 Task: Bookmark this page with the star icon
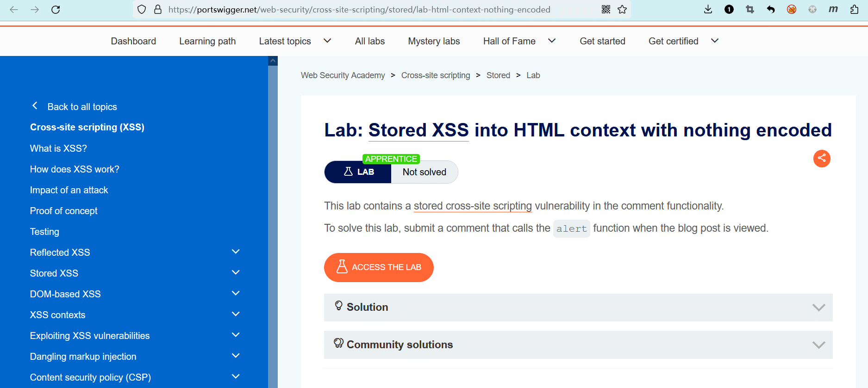(622, 10)
